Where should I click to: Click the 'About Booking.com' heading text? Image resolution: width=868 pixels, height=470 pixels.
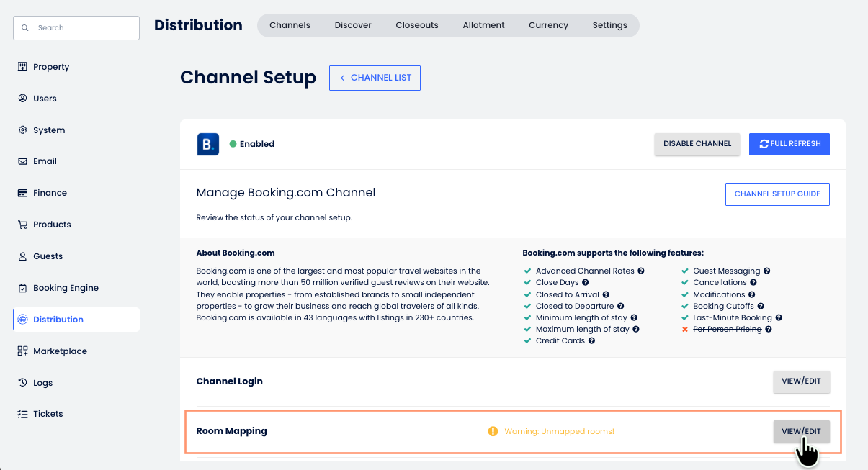tap(235, 253)
